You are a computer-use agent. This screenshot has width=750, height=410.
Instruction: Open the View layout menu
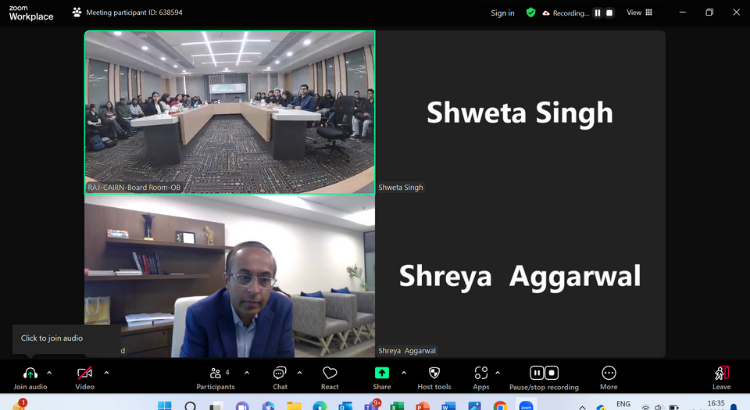pos(639,13)
